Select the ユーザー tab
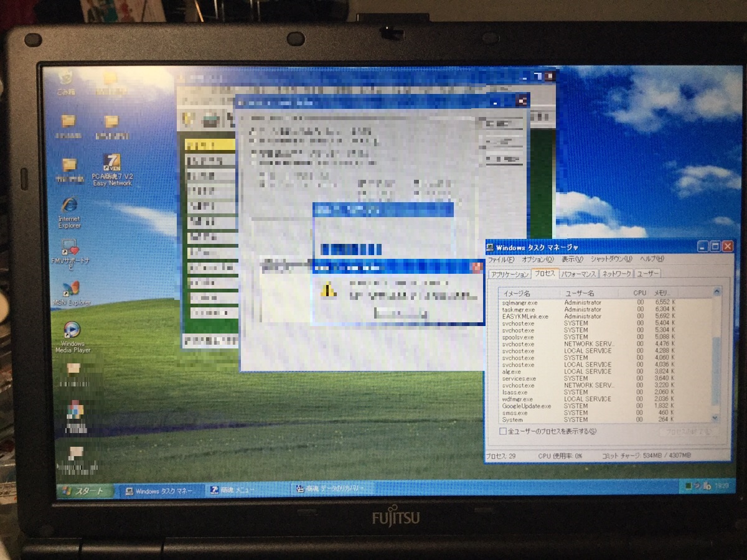 point(646,273)
